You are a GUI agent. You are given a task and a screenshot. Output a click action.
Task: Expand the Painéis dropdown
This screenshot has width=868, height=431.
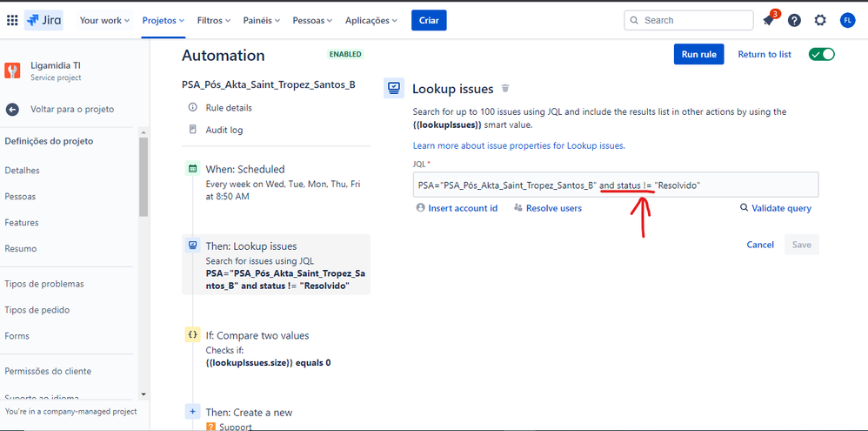[x=262, y=21]
